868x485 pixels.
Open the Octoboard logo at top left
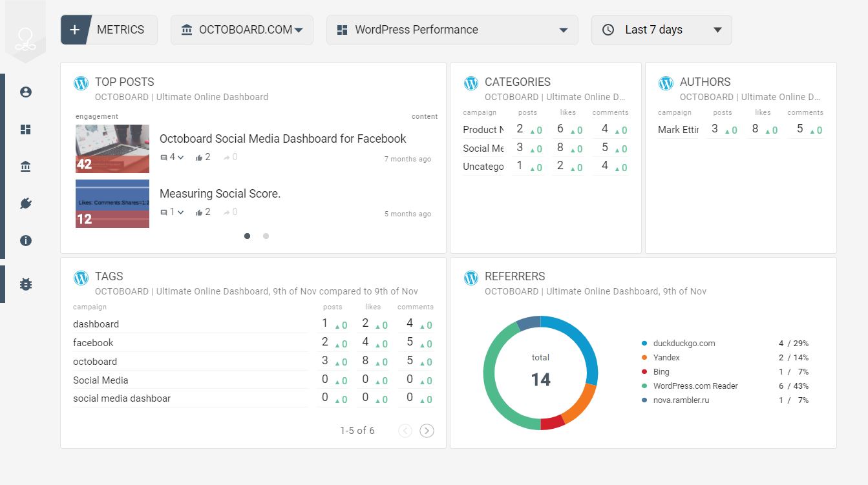pos(25,39)
